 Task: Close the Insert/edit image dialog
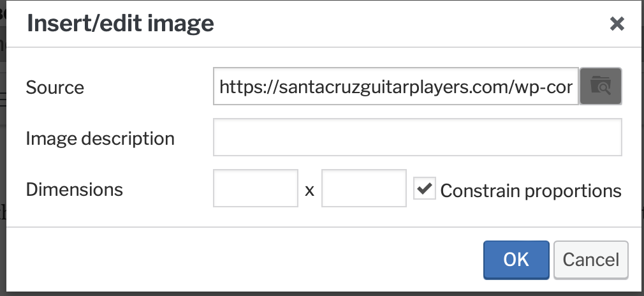coord(617,24)
